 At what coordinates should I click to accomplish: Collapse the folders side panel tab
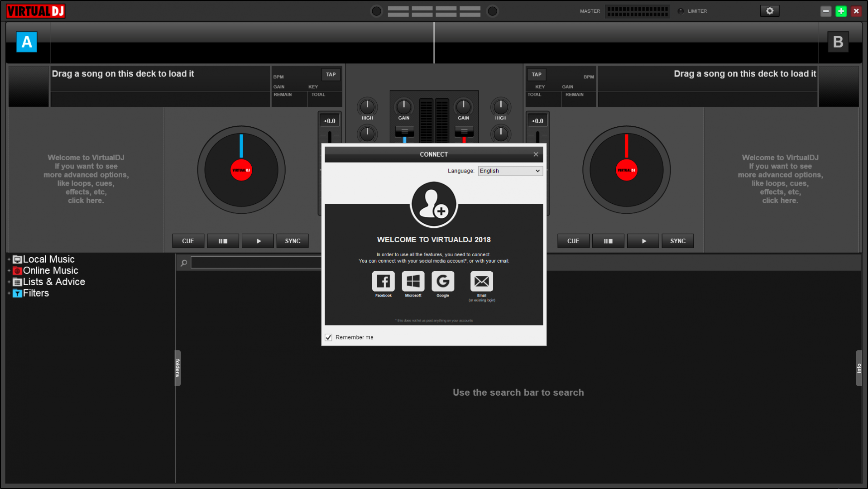[x=177, y=368]
